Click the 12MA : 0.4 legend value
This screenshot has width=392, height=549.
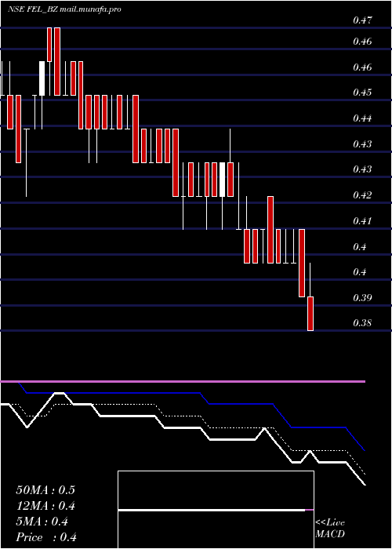click(45, 506)
